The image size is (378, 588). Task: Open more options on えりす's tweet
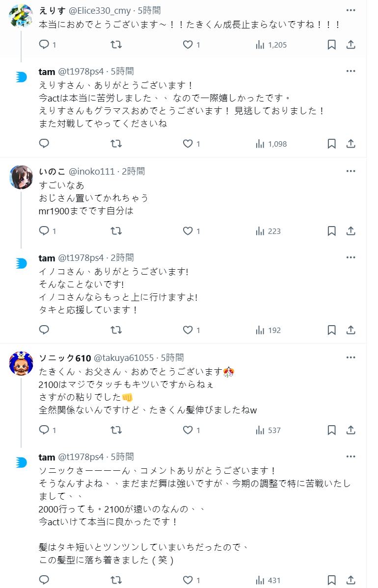351,10
